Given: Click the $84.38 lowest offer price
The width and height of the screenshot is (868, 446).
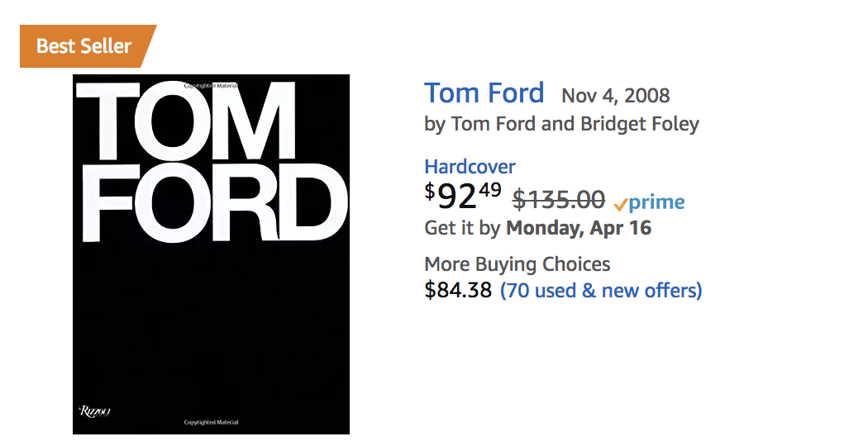Looking at the screenshot, I should coord(458,290).
